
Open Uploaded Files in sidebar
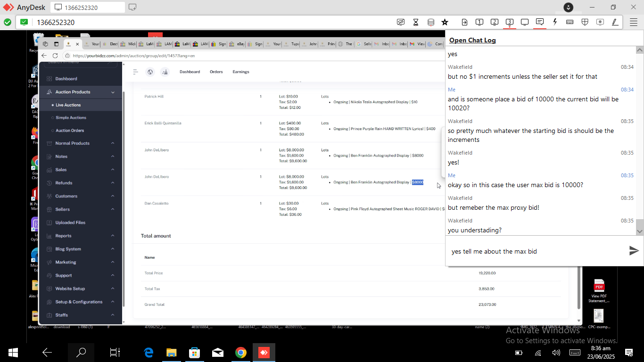(x=70, y=222)
